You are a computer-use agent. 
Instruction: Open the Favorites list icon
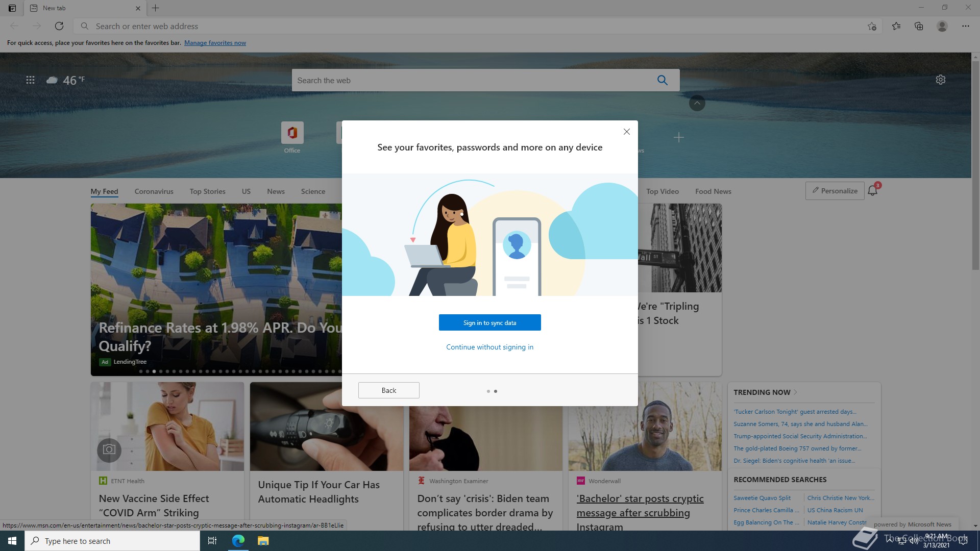click(x=896, y=26)
